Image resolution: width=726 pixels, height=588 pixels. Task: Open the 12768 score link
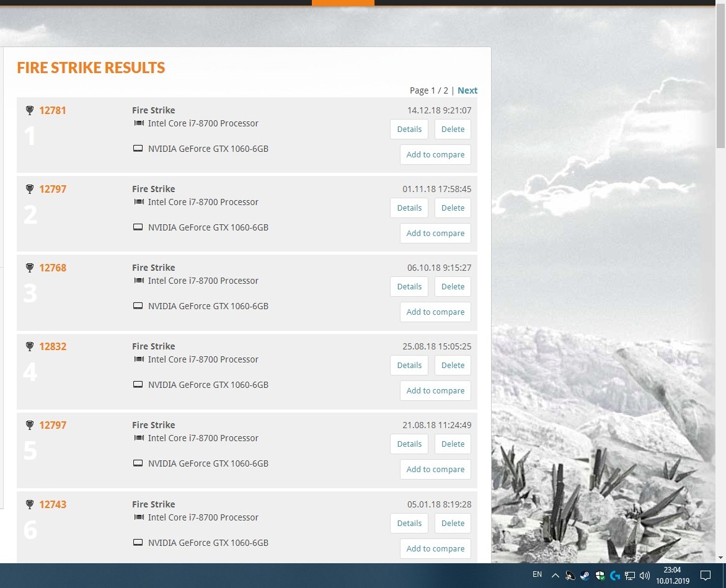tap(52, 268)
